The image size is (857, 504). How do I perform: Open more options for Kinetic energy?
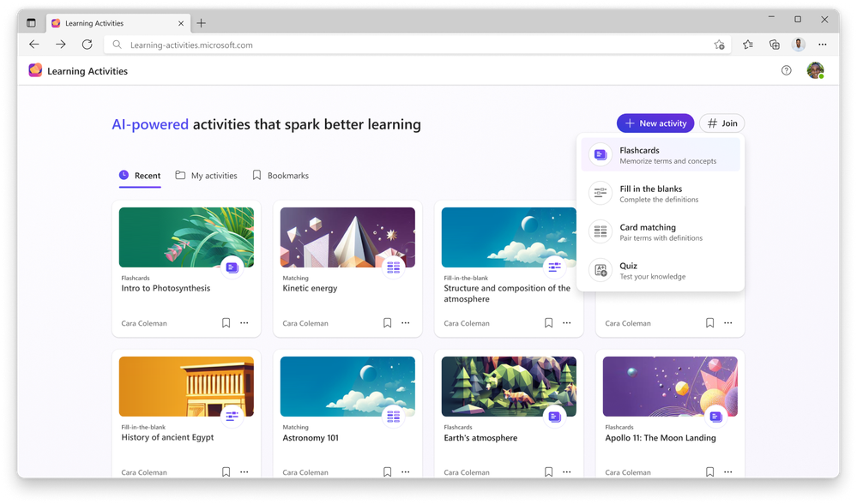(x=406, y=322)
